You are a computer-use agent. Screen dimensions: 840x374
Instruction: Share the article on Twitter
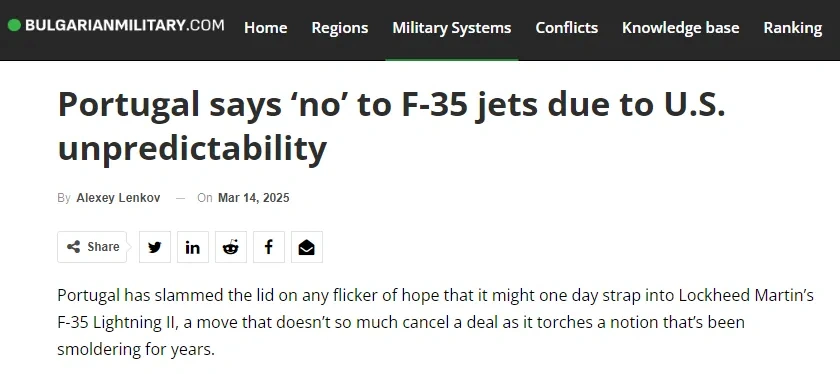point(155,247)
